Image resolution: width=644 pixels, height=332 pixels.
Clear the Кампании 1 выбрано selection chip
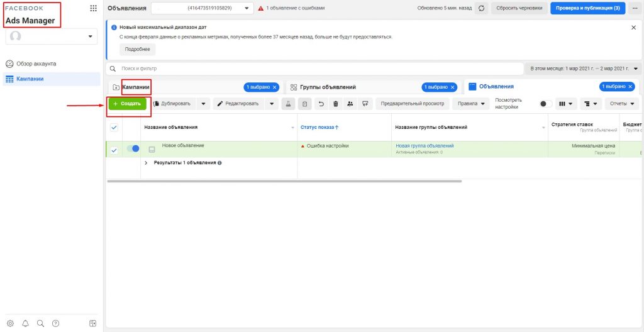click(x=275, y=87)
